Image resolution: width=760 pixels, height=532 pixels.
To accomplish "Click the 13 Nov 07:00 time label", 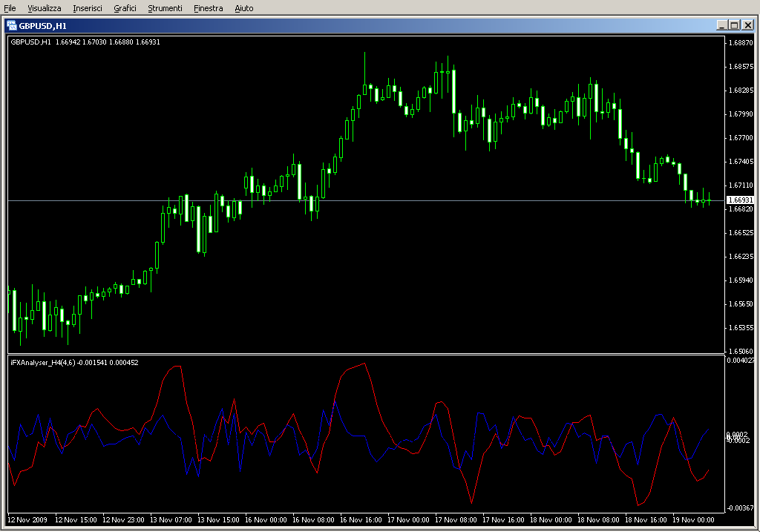I will pyautogui.click(x=171, y=520).
